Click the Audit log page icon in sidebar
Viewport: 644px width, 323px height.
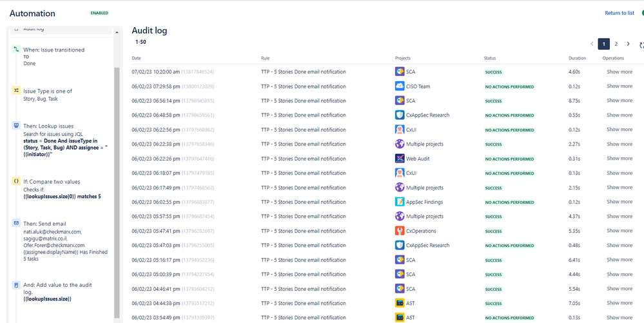coord(16,29)
